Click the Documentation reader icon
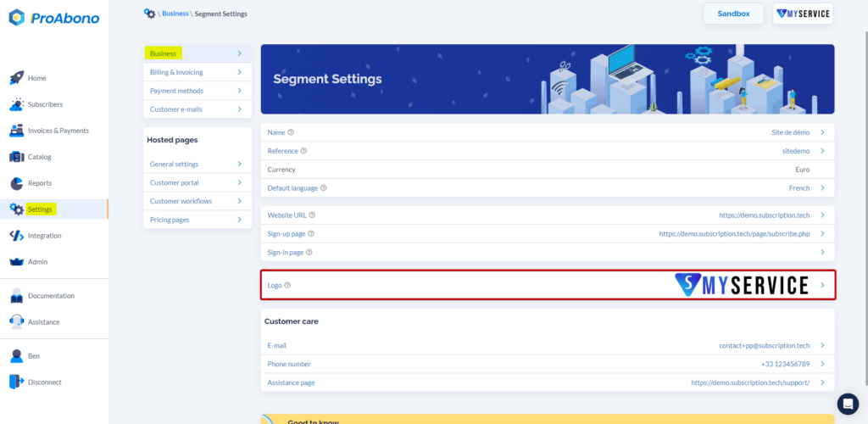The height and width of the screenshot is (424, 868). [x=17, y=296]
